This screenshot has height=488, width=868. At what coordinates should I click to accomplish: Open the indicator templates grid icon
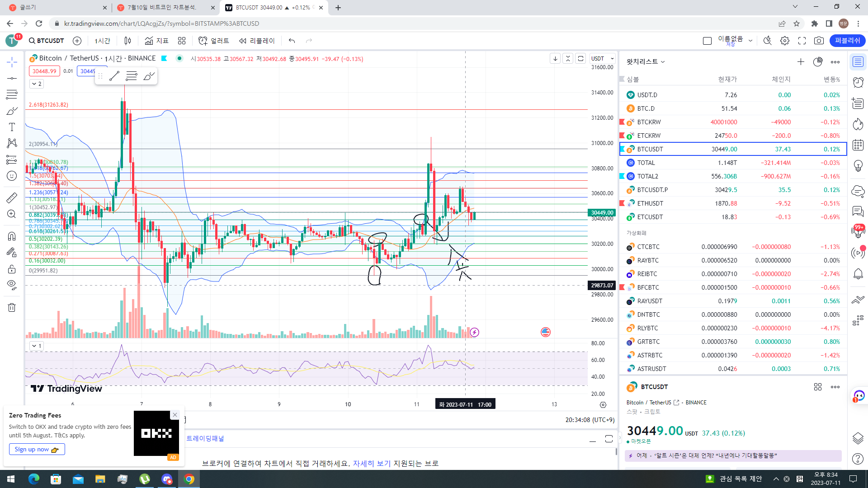[x=182, y=41]
